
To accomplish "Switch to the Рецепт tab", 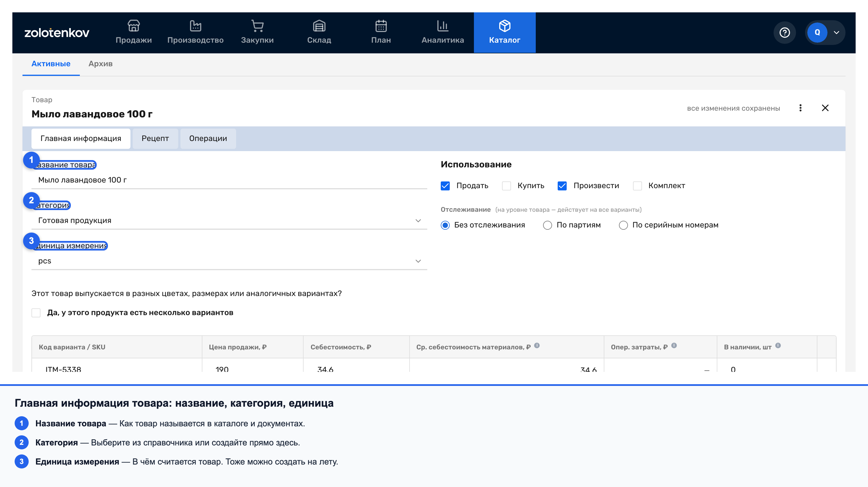I will [x=155, y=138].
